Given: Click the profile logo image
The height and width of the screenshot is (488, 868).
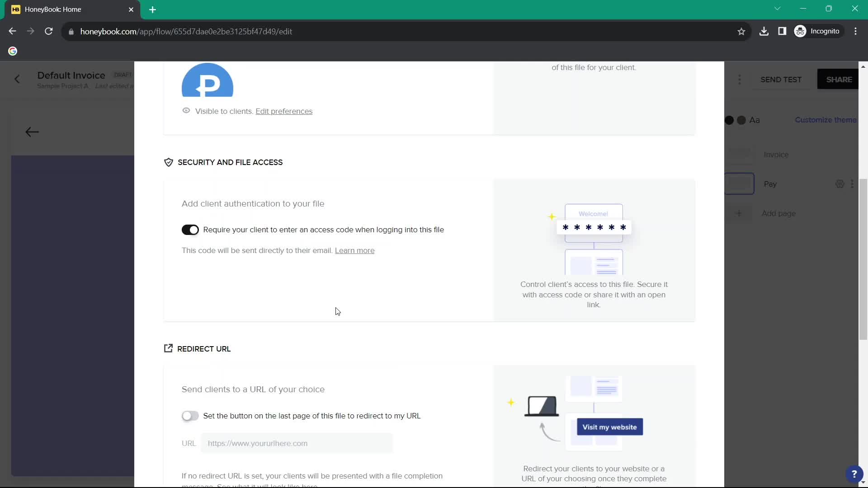Looking at the screenshot, I should click(x=208, y=80).
